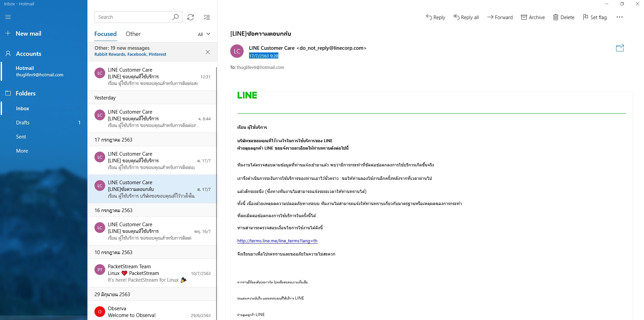Open the Drafts folder
Image resolution: width=644 pixels, height=320 pixels.
44,122
